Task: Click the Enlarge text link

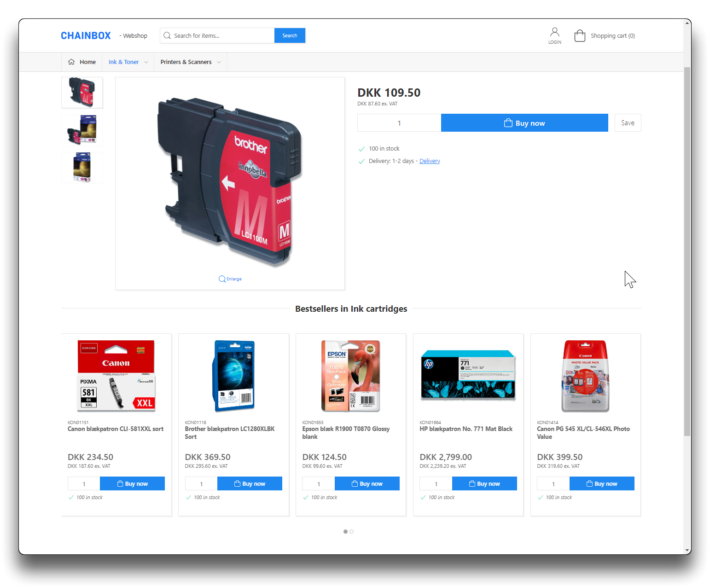Action: (x=234, y=279)
